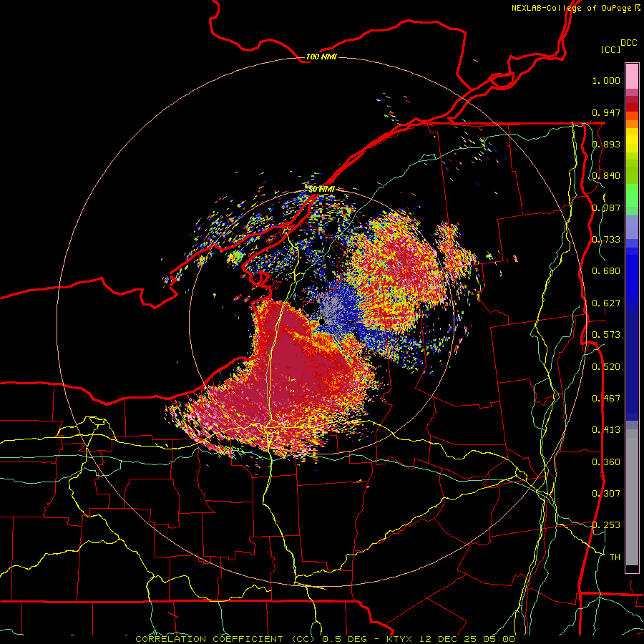Image resolution: width=644 pixels, height=644 pixels.
Task: Click the 0.947 legend value
Action: pos(606,112)
